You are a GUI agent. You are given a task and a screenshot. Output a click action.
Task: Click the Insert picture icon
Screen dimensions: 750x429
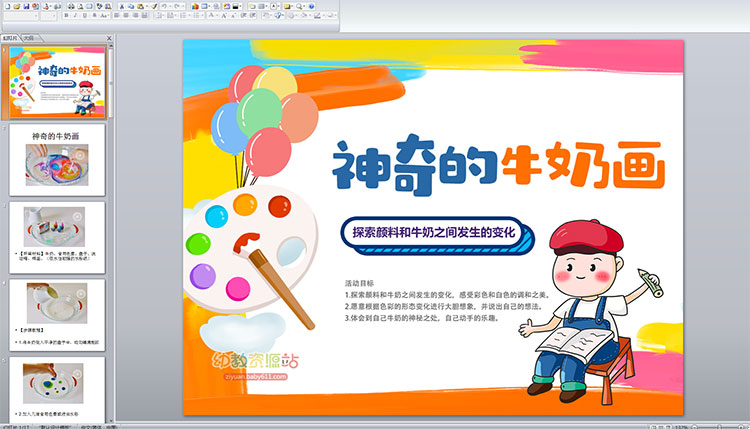(x=227, y=6)
